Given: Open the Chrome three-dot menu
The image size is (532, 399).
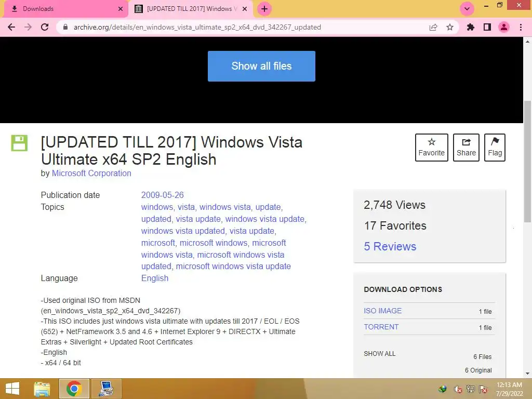Looking at the screenshot, I should [521, 27].
